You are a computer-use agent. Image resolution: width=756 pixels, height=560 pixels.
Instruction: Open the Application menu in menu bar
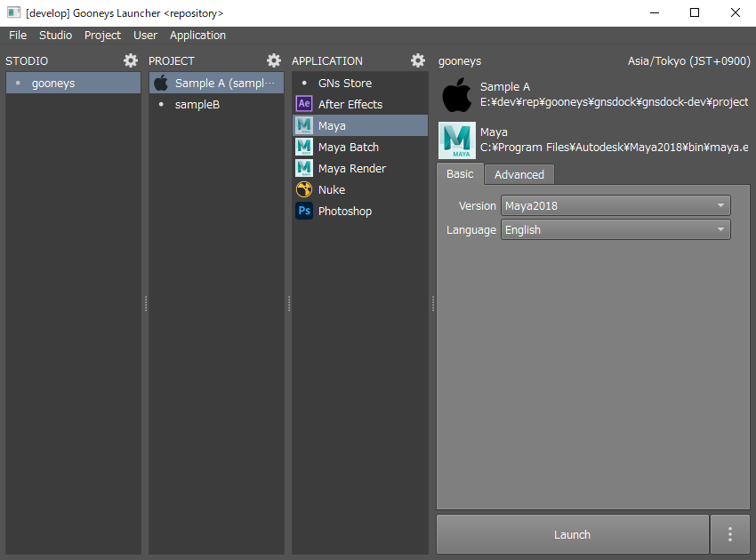(197, 36)
